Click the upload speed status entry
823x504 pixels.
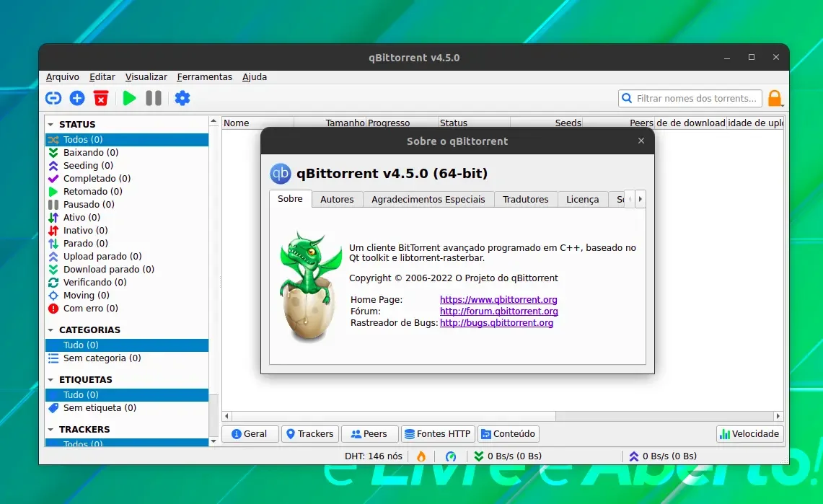(x=663, y=456)
